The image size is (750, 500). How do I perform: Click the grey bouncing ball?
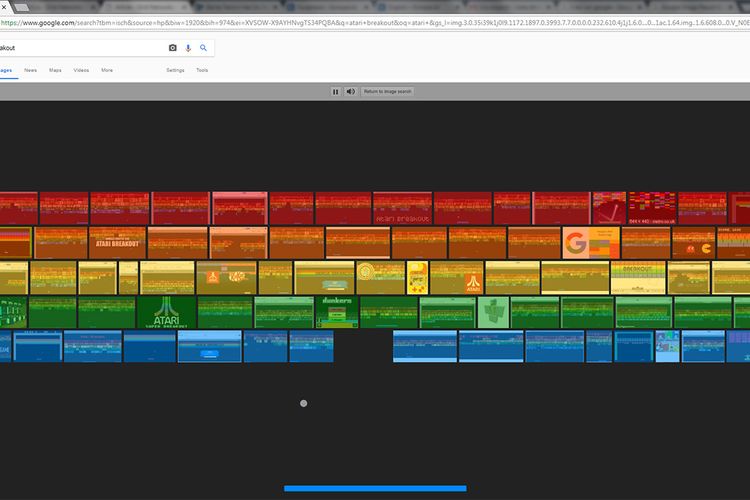point(304,403)
